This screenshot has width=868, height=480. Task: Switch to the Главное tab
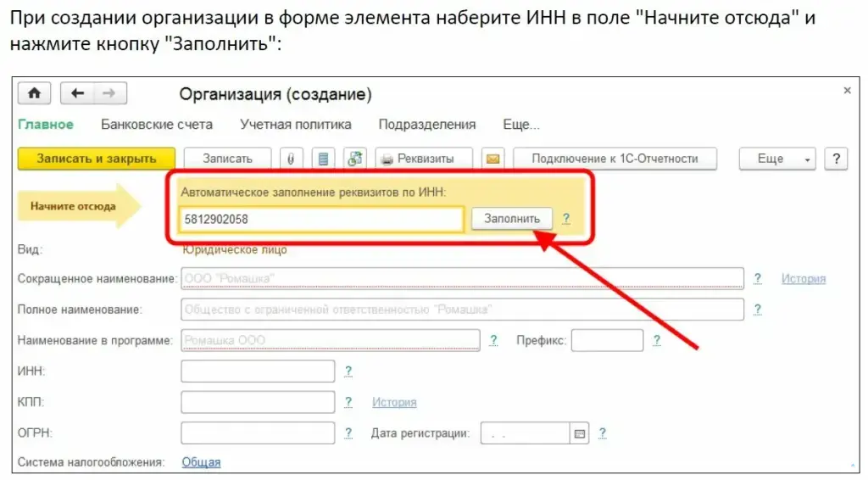click(x=46, y=125)
